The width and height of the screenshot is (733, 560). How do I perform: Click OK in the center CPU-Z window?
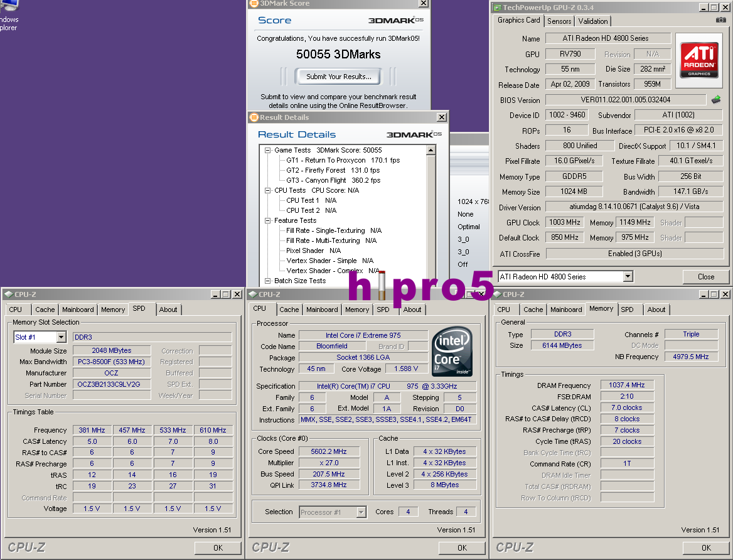tap(462, 548)
